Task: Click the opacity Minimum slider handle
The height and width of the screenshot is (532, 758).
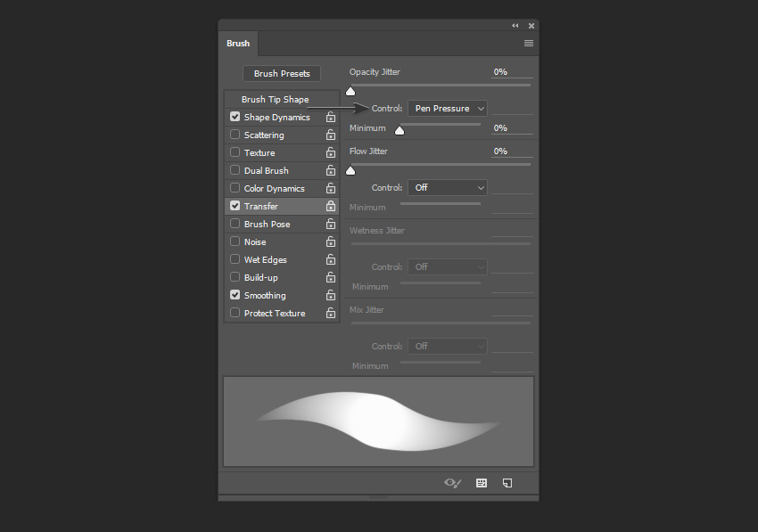Action: click(400, 130)
